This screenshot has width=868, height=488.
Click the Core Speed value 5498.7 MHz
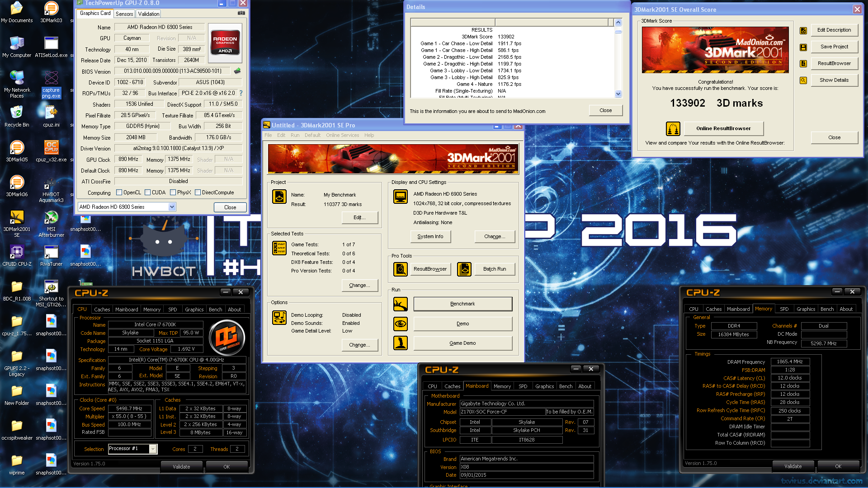129,408
